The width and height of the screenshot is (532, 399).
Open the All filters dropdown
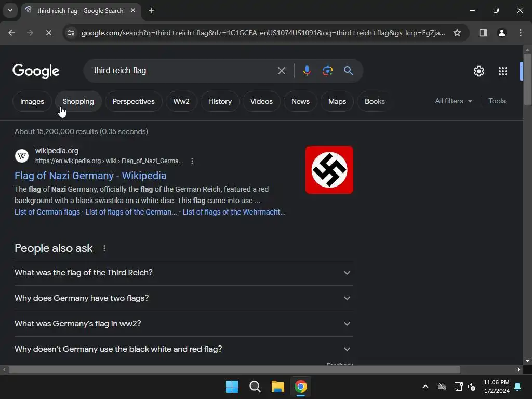[x=454, y=101]
